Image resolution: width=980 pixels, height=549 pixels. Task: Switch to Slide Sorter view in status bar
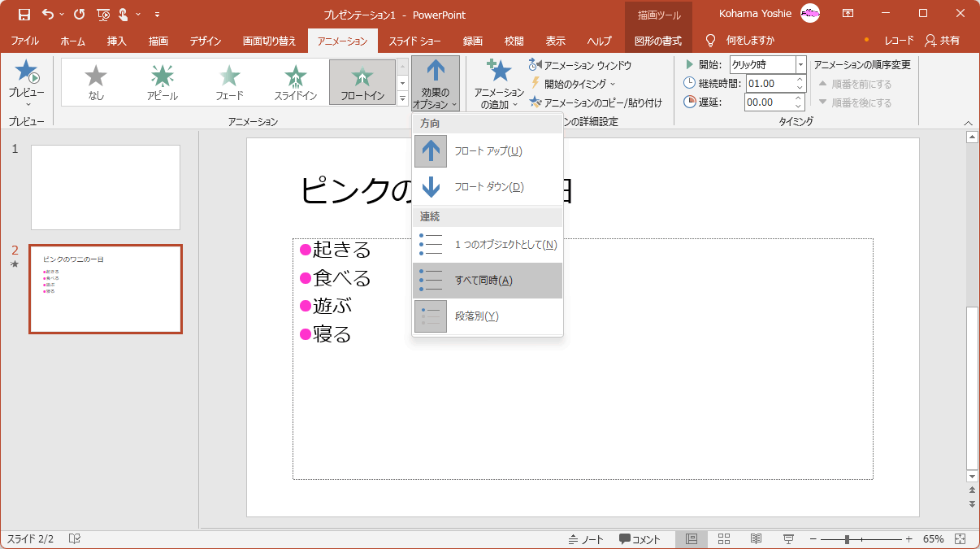click(724, 539)
